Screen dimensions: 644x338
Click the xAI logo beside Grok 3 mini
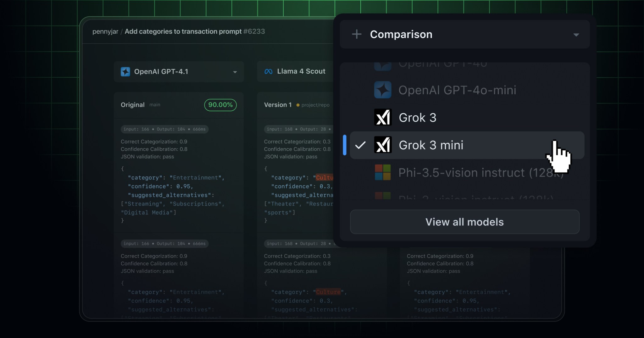point(382,145)
